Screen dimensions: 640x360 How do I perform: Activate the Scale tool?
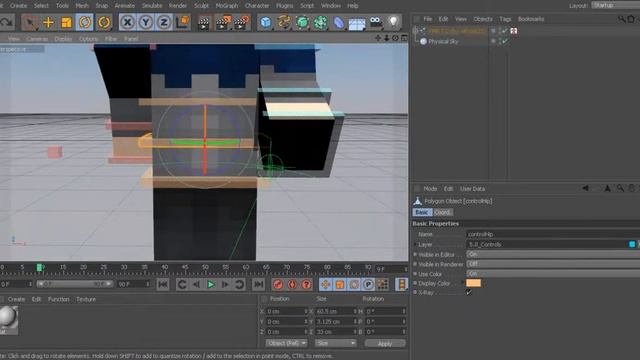66,22
